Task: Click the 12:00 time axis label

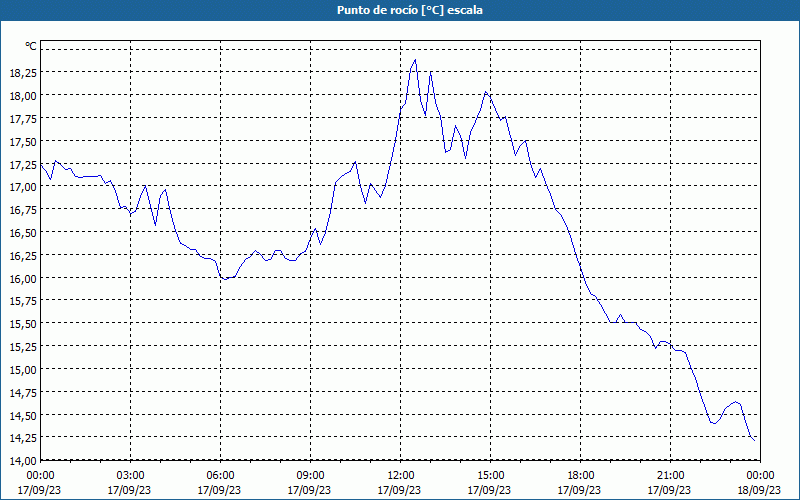Action: pyautogui.click(x=401, y=476)
